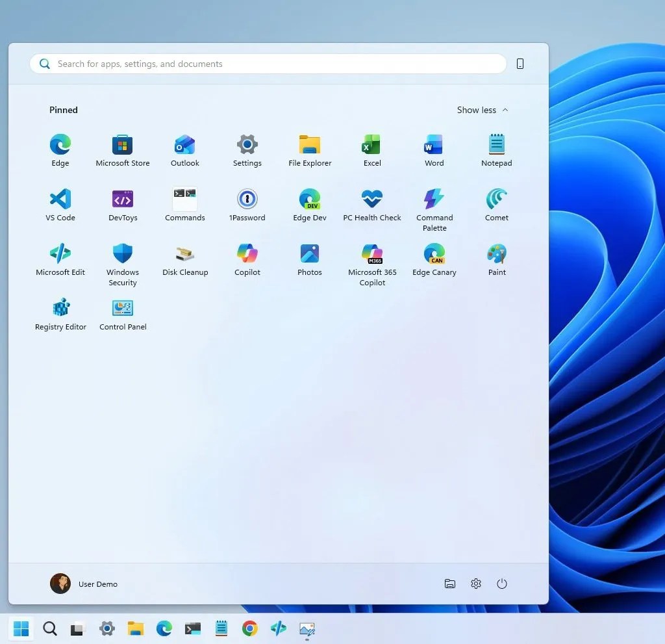This screenshot has height=644, width=665.
Task: Open Microsoft 365 Copilot
Action: 371,253
